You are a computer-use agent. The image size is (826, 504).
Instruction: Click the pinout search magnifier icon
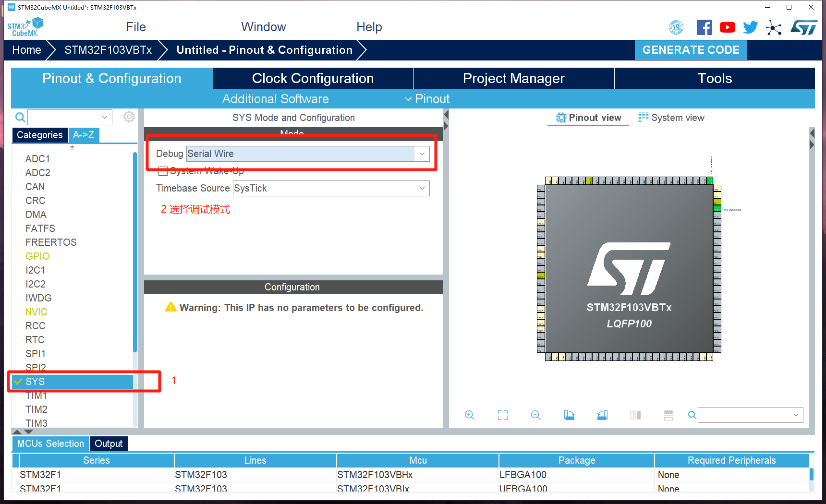[x=692, y=415]
